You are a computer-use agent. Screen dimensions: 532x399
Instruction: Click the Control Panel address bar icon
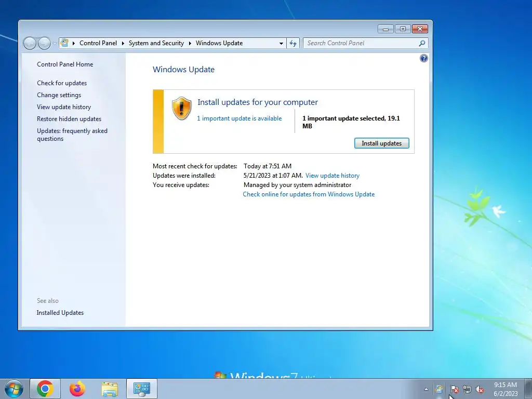click(x=64, y=43)
